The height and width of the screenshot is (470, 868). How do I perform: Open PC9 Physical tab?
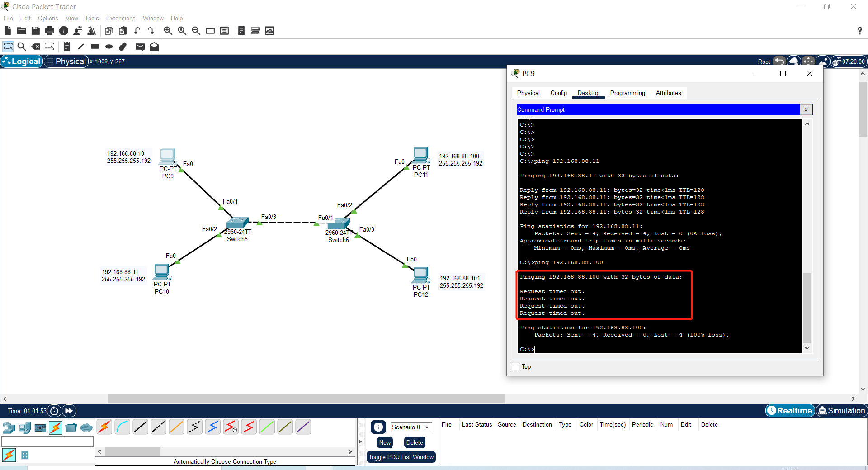(x=528, y=93)
